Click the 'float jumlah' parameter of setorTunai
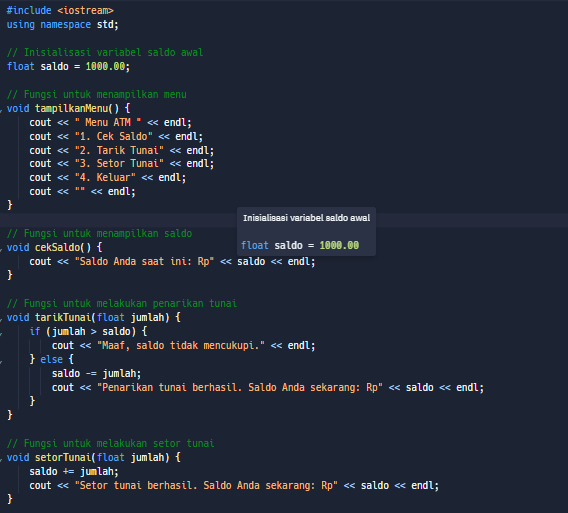This screenshot has height=513, width=568. click(130, 458)
